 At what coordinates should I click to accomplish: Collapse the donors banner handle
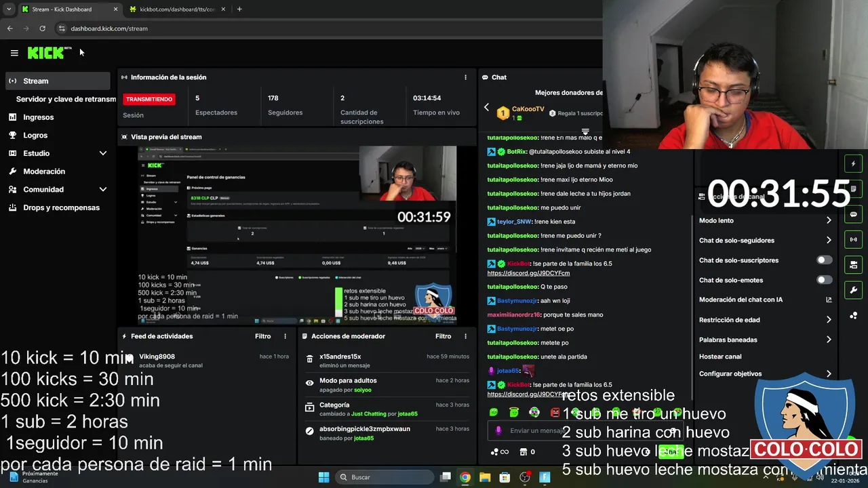tap(585, 132)
